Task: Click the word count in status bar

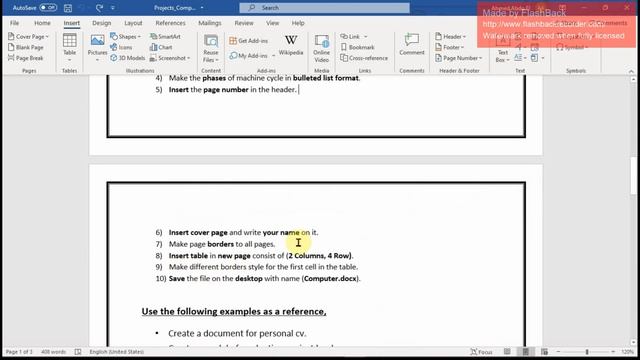Action: (x=53, y=351)
